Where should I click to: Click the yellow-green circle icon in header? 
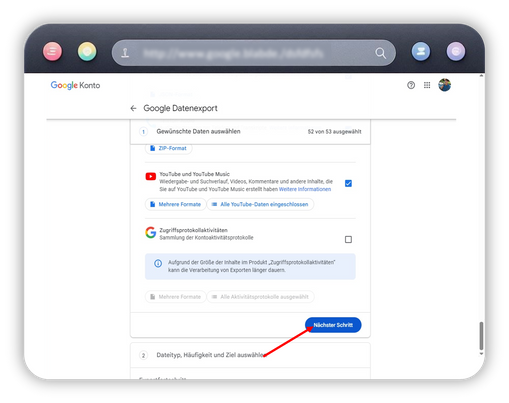(x=87, y=51)
